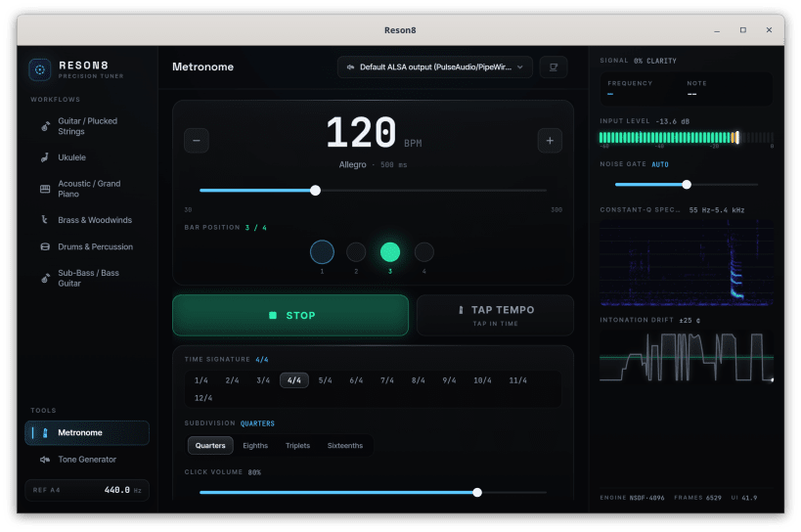Viewport: 801px width, 532px height.
Task: Minimize the Reson8 window
Action: click(x=717, y=30)
